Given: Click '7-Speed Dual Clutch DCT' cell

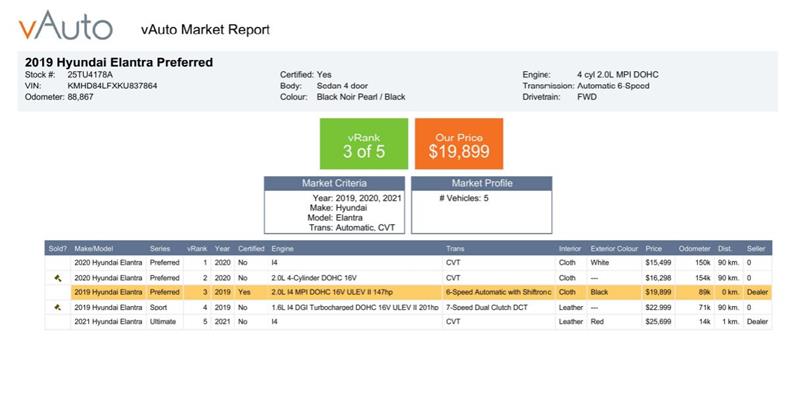Looking at the screenshot, I should click(487, 308).
